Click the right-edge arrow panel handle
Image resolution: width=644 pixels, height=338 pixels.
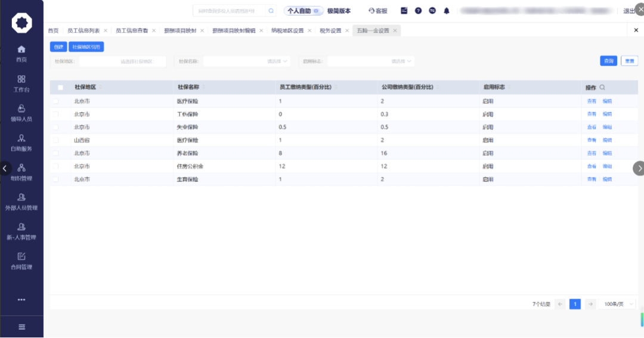[639, 168]
